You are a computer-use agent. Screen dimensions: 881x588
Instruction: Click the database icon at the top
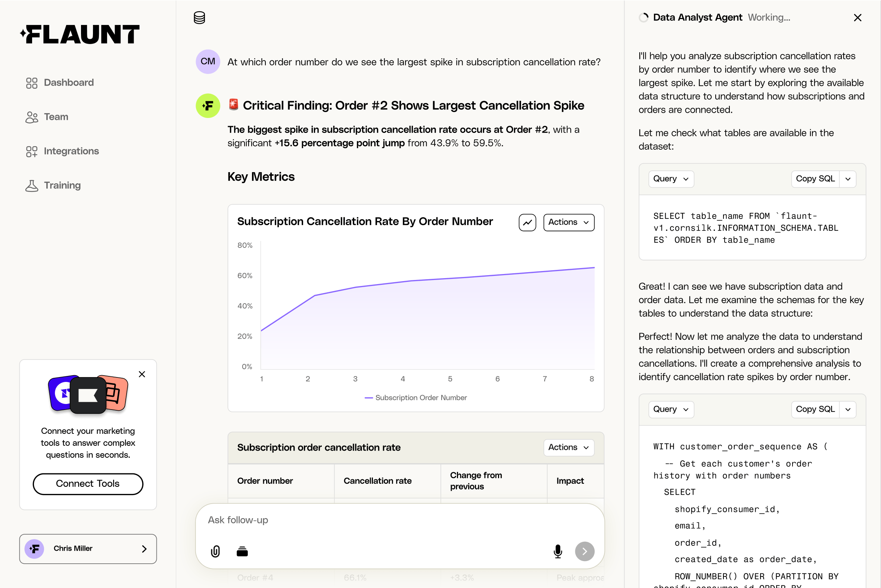(x=199, y=18)
